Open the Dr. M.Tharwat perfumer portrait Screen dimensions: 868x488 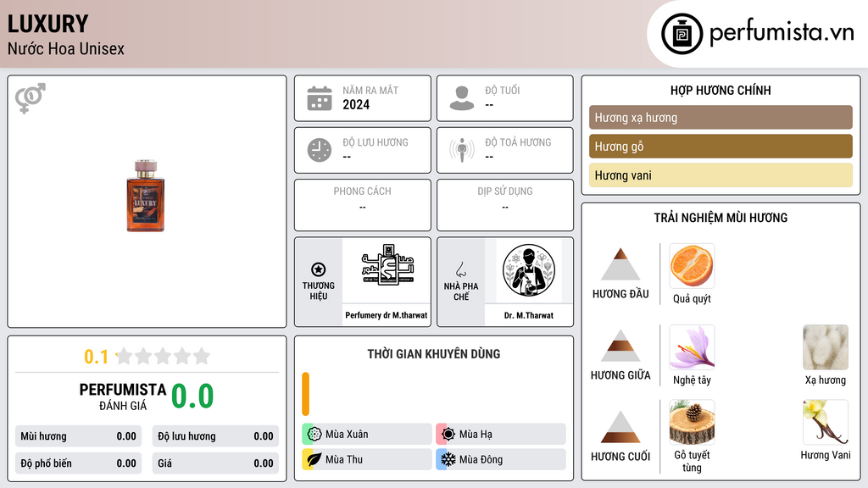pyautogui.click(x=529, y=270)
